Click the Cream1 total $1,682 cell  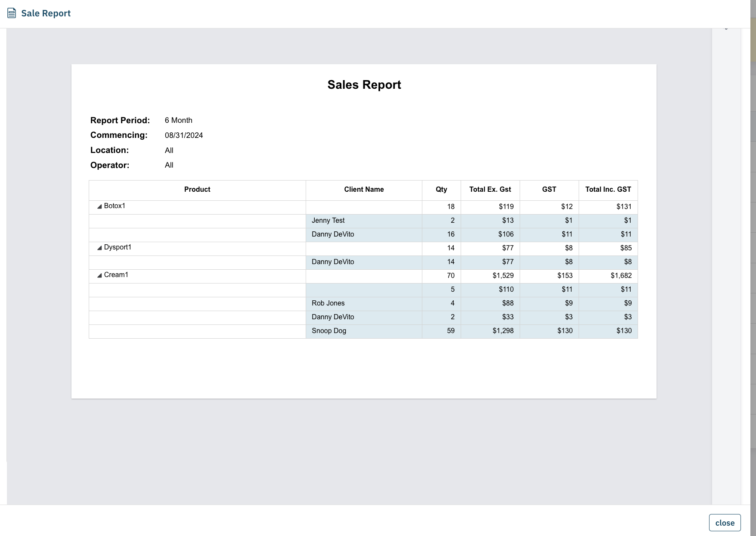point(621,276)
